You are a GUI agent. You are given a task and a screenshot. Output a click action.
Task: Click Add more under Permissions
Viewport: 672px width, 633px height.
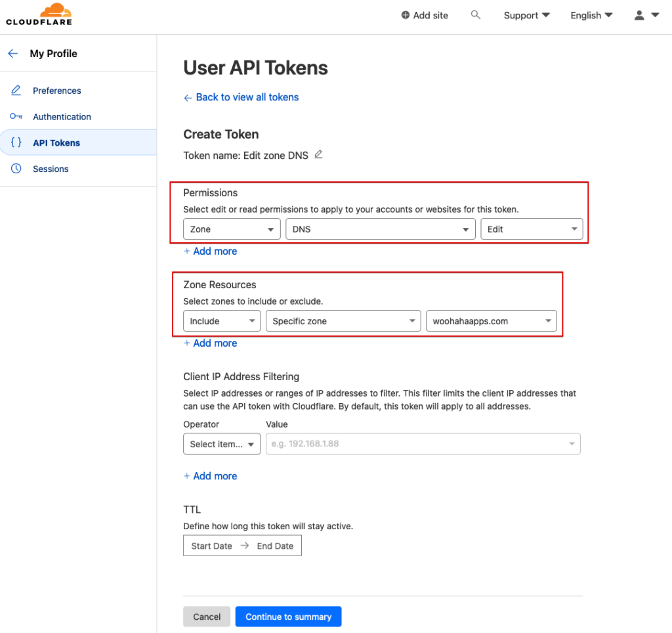pyautogui.click(x=211, y=251)
